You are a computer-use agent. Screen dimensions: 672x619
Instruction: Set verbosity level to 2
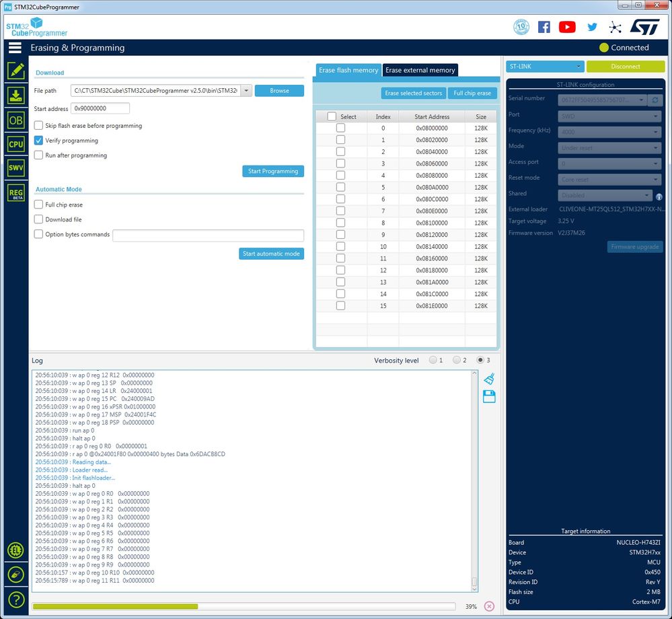457,360
